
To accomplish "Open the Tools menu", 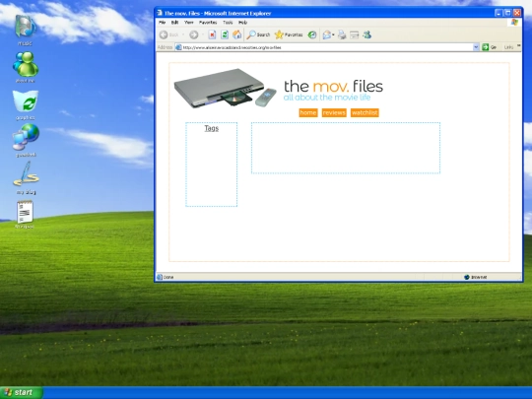I will tap(228, 23).
